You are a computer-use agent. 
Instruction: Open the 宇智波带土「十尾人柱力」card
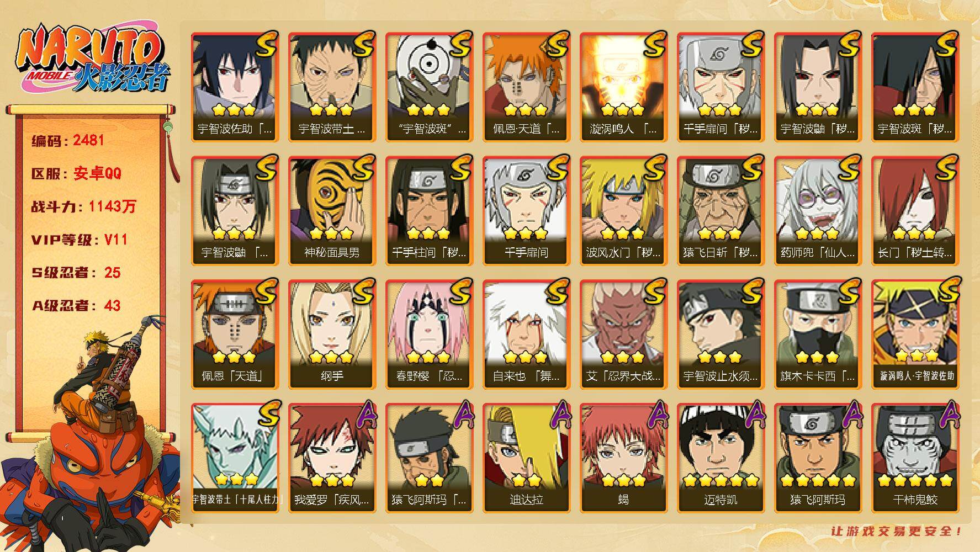235,458
